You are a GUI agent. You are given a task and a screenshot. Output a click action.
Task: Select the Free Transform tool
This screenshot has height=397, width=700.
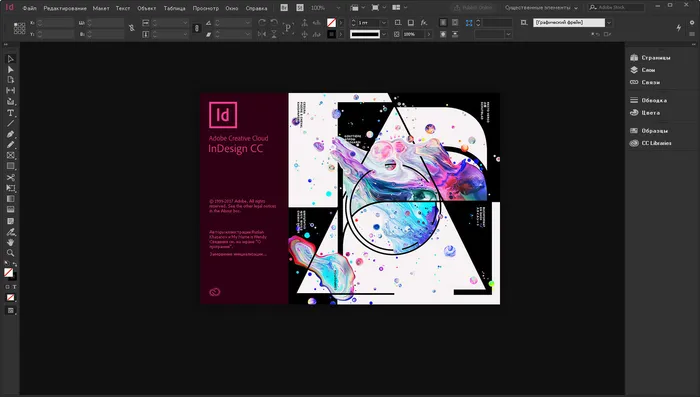(x=10, y=188)
